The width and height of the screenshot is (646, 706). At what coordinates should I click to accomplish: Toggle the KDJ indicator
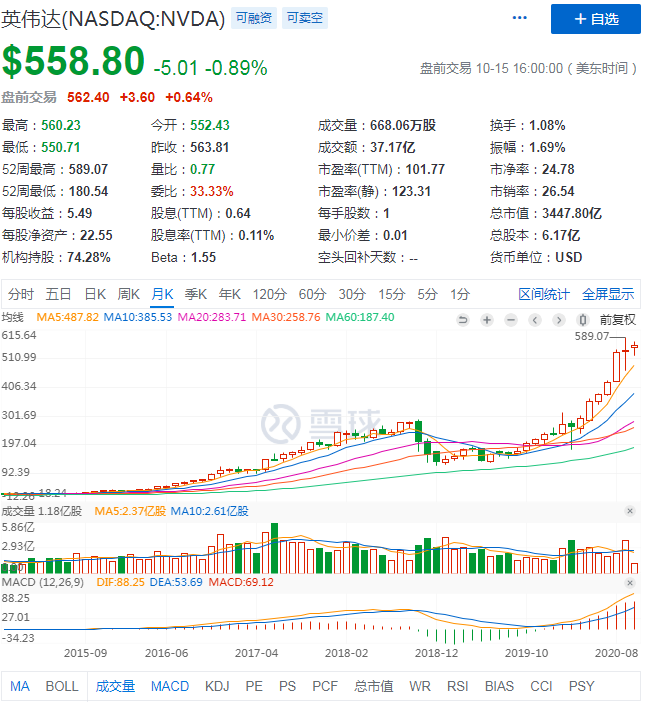click(217, 686)
